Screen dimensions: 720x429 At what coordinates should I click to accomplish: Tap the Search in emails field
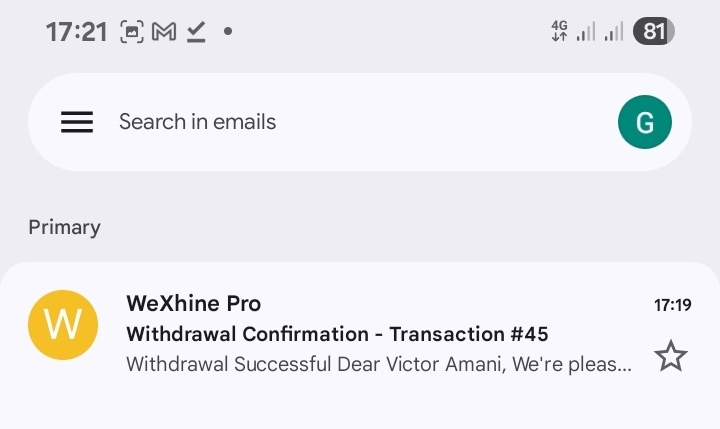click(x=198, y=122)
